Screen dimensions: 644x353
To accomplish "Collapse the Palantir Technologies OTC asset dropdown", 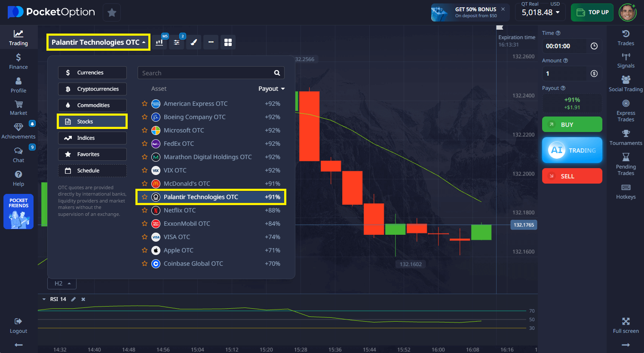I will click(98, 42).
